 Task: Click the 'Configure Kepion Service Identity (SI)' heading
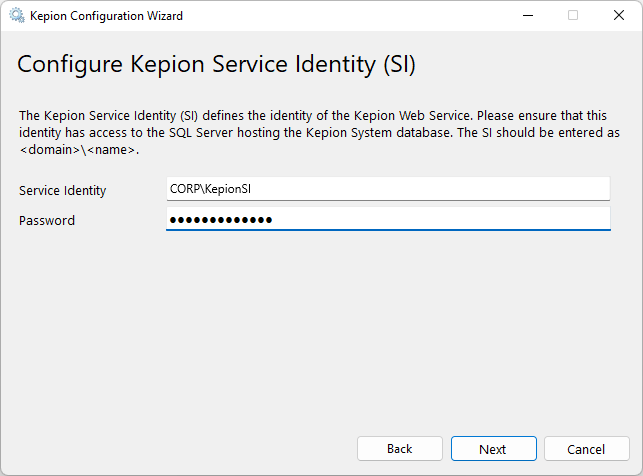[217, 65]
